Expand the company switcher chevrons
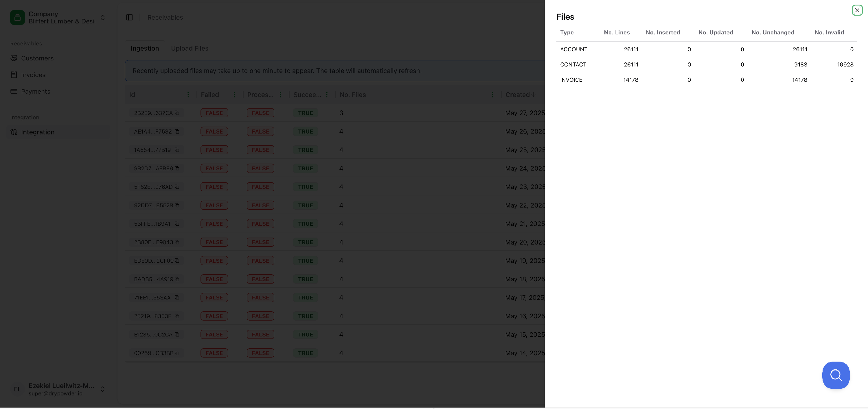This screenshot has height=409, width=868. click(102, 17)
